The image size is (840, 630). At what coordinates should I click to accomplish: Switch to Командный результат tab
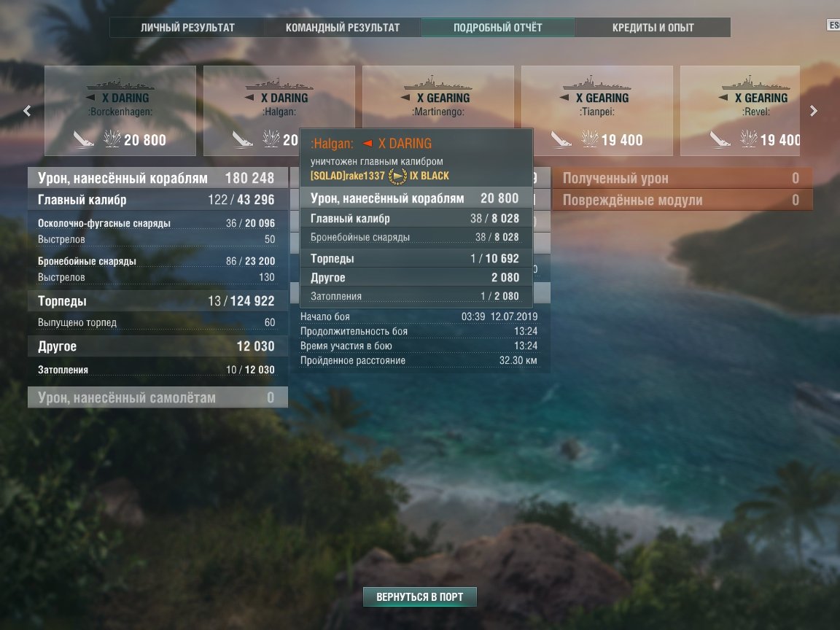(x=343, y=27)
